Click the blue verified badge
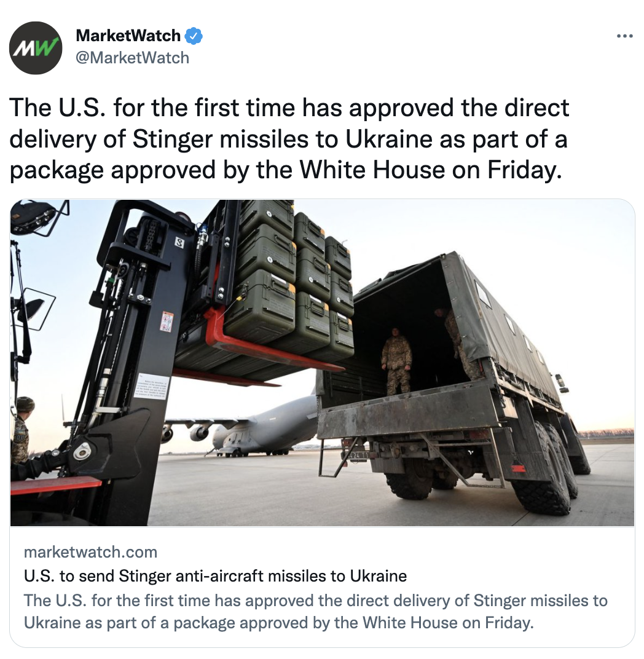The image size is (644, 659). (x=194, y=36)
